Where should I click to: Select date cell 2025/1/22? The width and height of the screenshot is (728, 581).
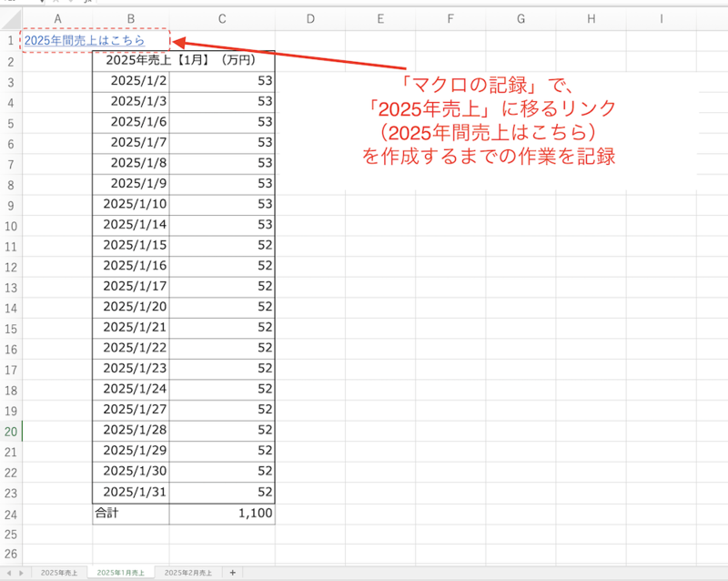131,348
